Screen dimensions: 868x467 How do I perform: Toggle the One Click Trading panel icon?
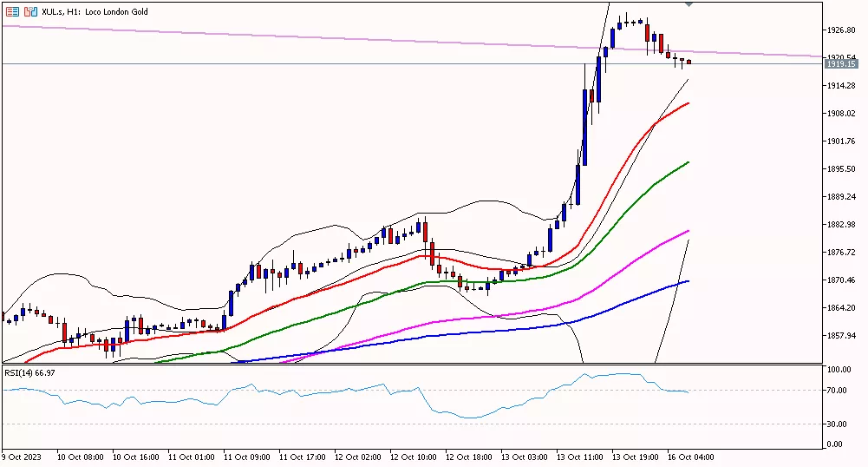click(30, 12)
